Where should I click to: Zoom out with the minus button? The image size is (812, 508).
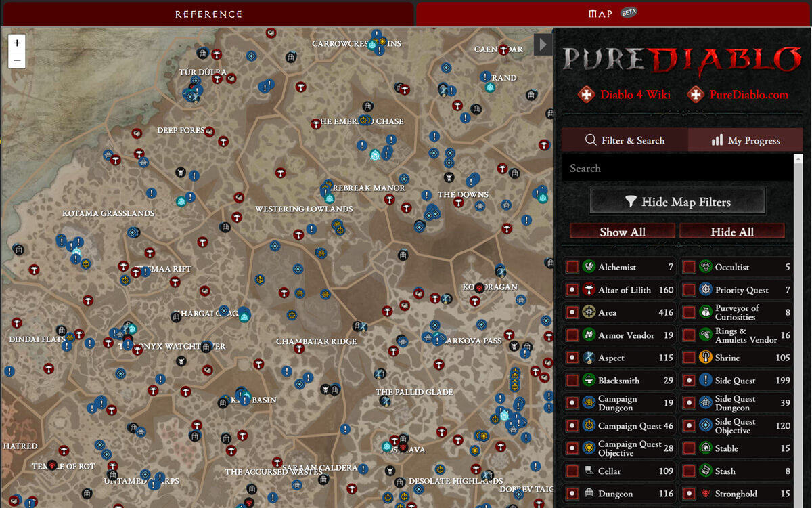(x=17, y=60)
